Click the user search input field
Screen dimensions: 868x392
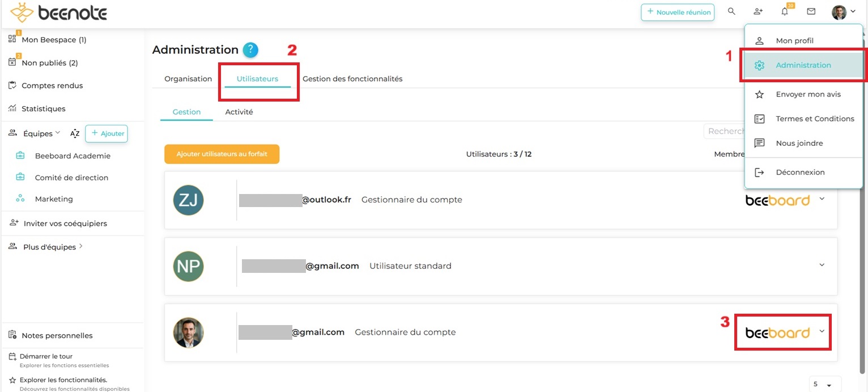pos(725,131)
